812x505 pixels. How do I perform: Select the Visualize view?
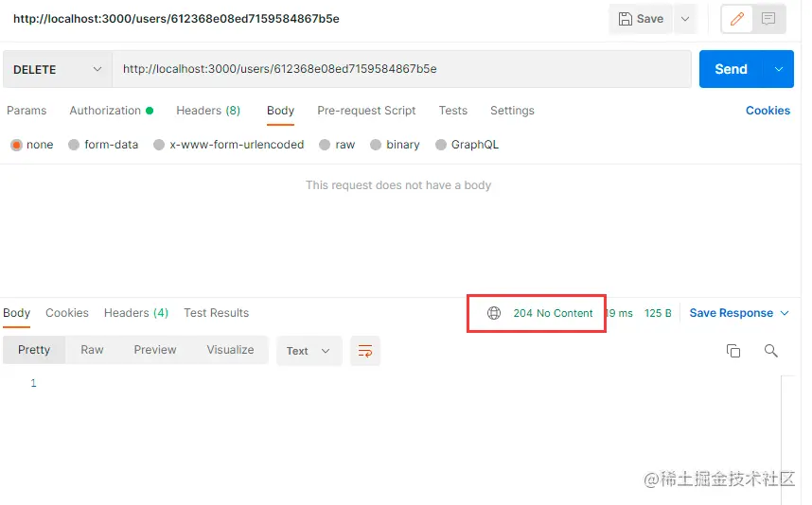(x=231, y=350)
